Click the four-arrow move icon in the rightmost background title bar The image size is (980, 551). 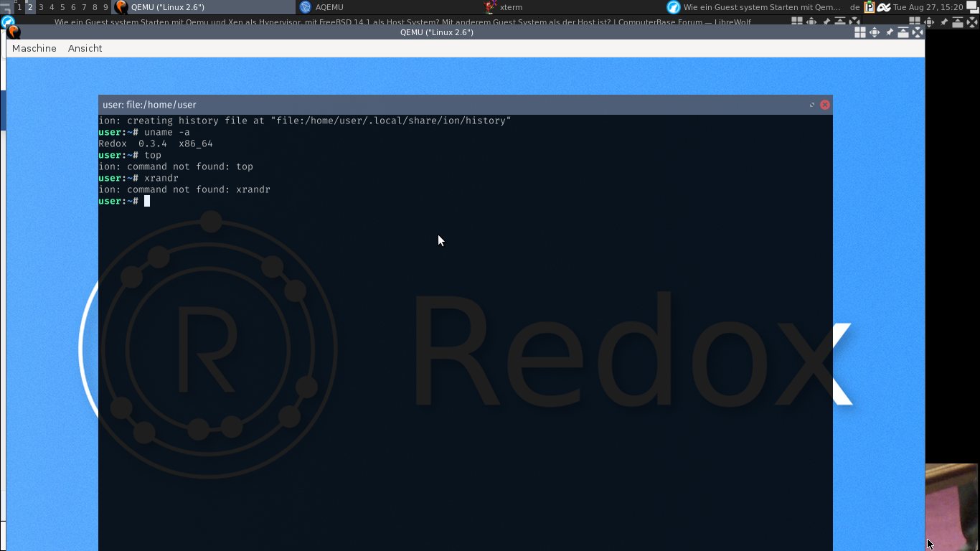click(x=929, y=22)
